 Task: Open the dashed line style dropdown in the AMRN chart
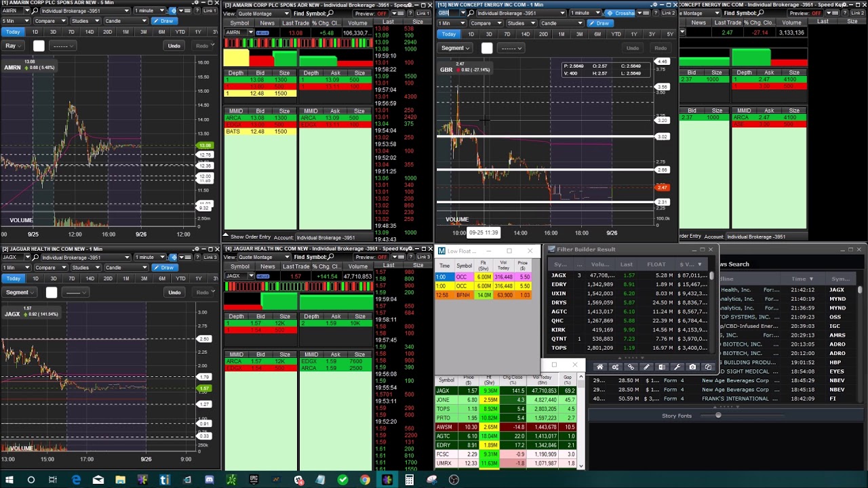pos(62,45)
